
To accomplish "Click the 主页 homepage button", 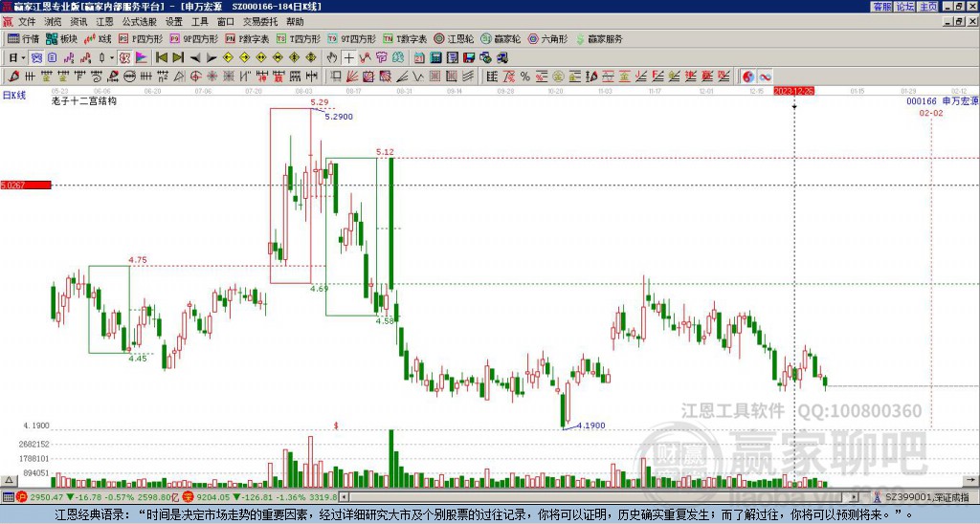I will (x=928, y=7).
